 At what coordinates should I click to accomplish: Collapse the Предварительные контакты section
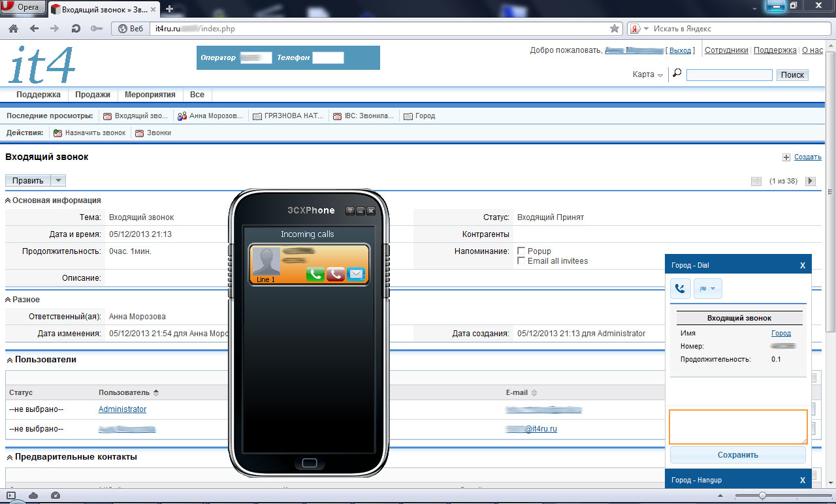coord(9,457)
